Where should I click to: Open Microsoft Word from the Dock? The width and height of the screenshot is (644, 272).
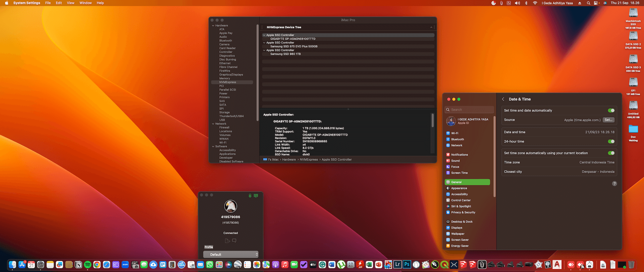click(332, 265)
